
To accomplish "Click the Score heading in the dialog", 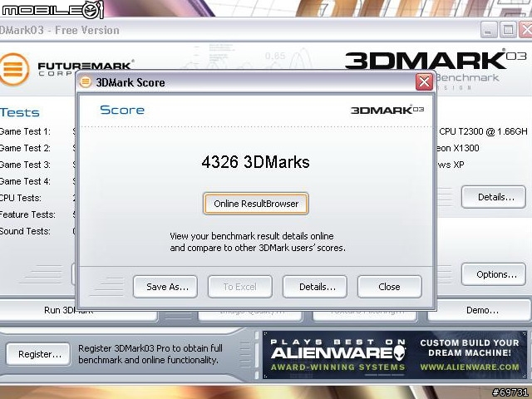I will click(x=122, y=110).
